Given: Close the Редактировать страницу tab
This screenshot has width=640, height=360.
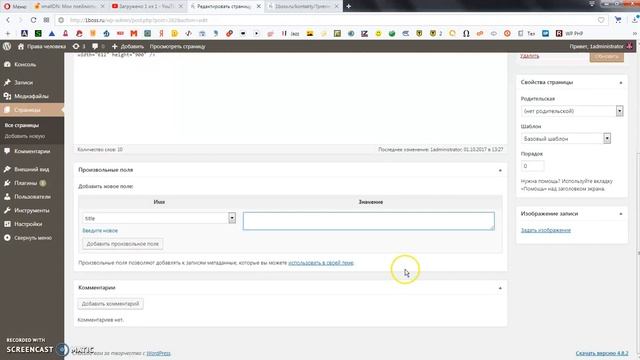Looking at the screenshot, I should point(258,6).
